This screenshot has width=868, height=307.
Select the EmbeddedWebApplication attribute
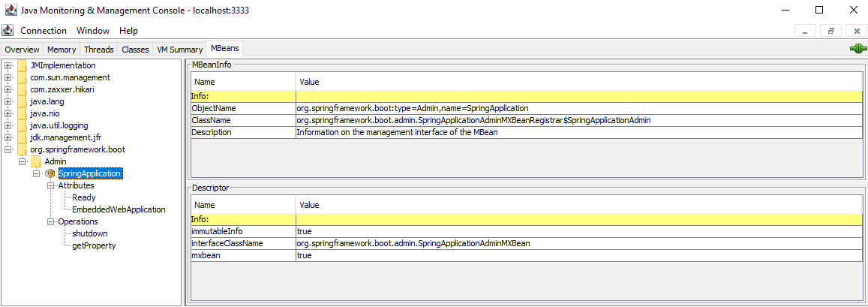tap(119, 209)
